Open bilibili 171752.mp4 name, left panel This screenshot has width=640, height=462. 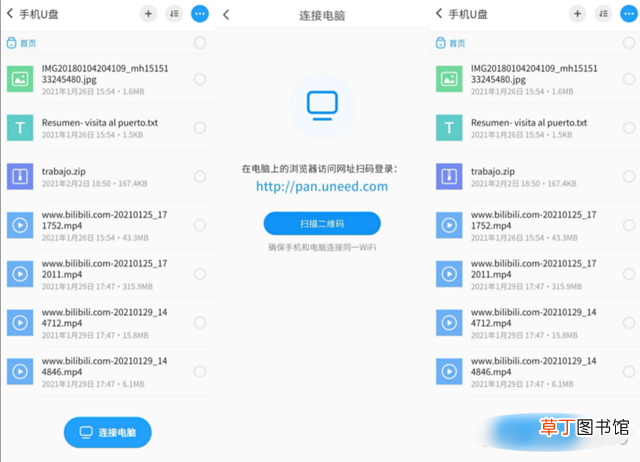pos(104,220)
